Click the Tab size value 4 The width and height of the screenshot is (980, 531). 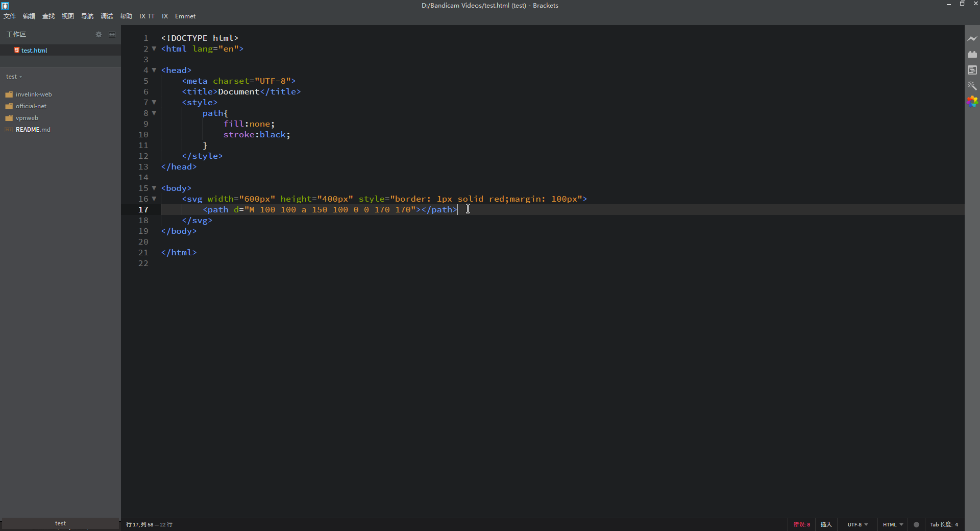957,524
